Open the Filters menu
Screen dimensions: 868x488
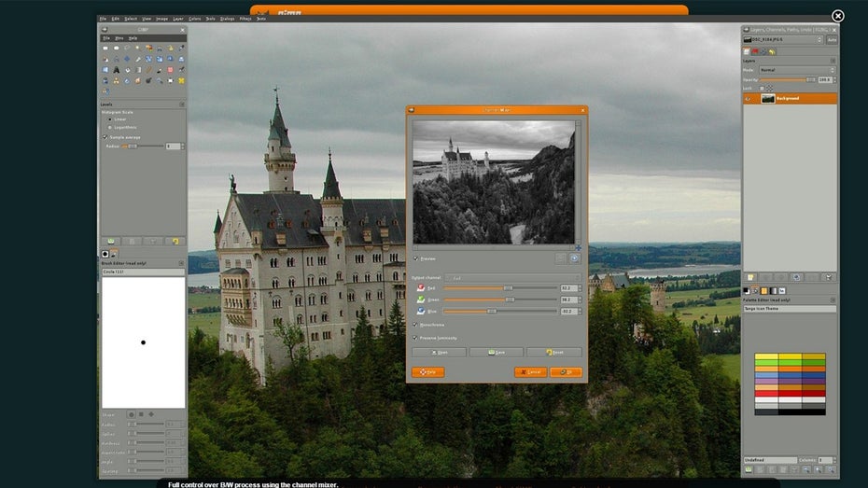coord(245,19)
